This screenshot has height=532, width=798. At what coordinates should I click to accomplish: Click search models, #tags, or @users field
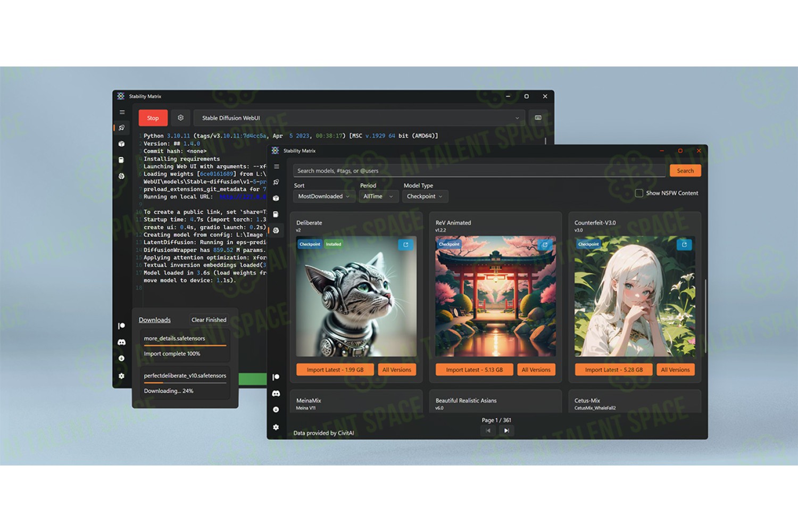(479, 171)
